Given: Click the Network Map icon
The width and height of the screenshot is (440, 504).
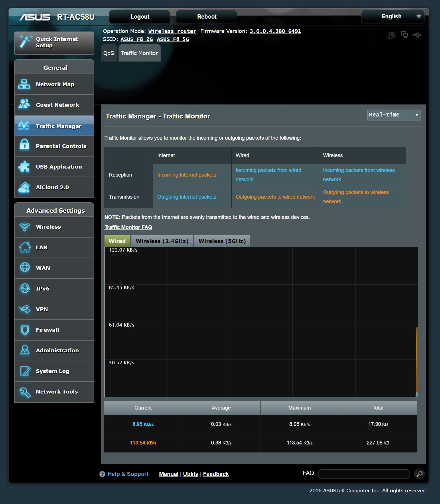Looking at the screenshot, I should tap(24, 84).
